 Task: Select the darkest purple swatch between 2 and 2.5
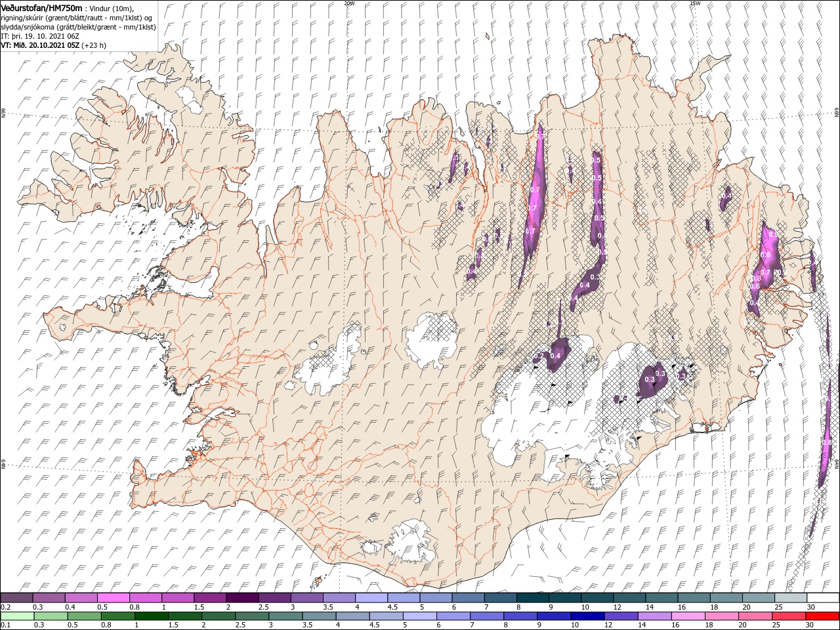pos(242,598)
